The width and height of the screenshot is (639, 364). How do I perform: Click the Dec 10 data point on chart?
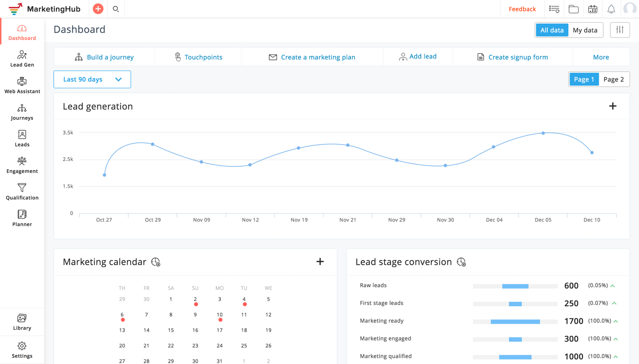point(592,153)
